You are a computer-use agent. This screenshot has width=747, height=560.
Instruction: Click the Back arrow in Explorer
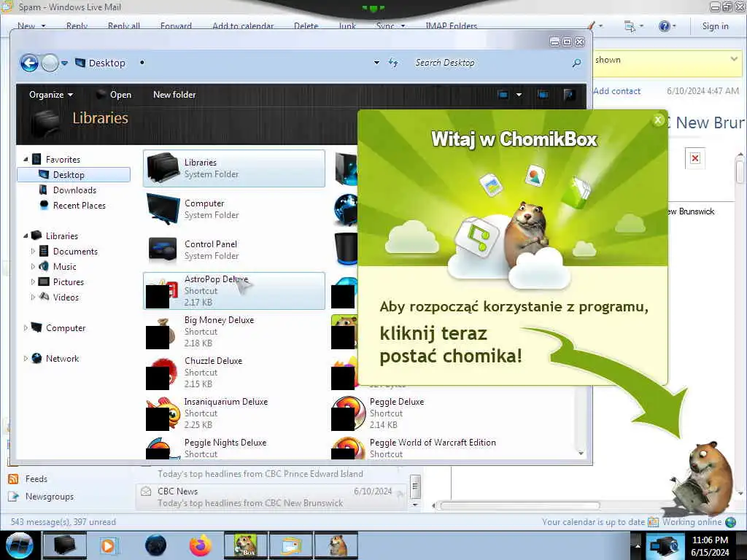click(x=29, y=63)
